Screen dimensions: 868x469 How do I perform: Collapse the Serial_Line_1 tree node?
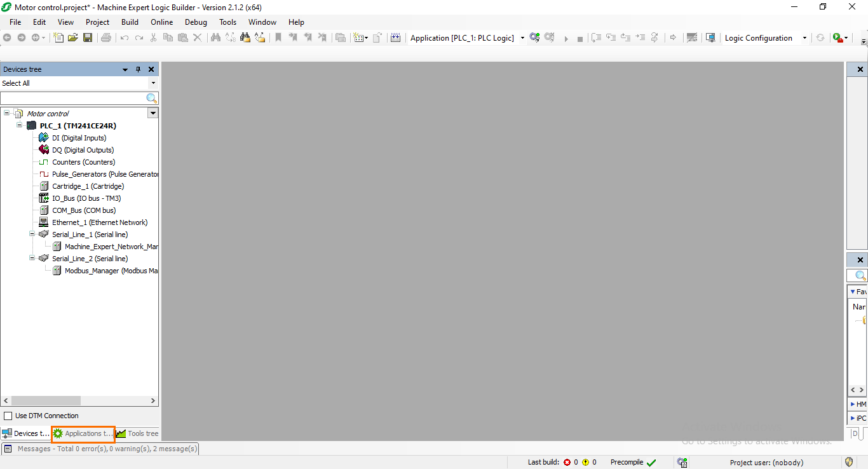[x=31, y=234]
